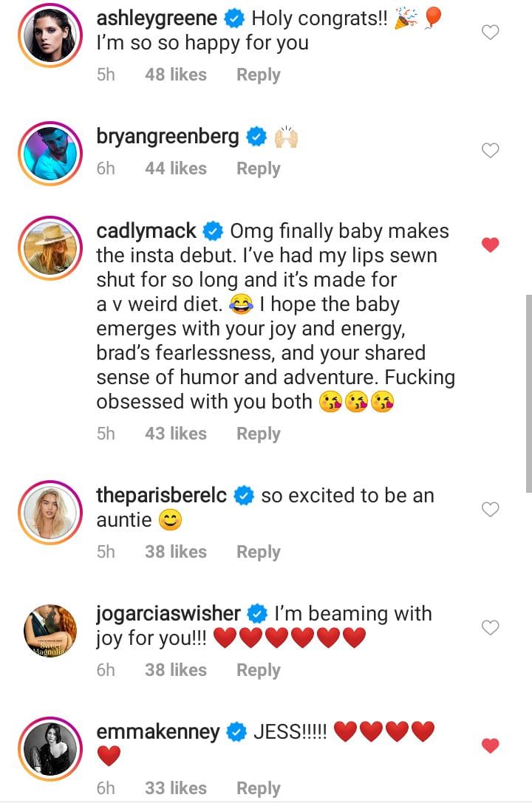532x803 pixels.
Task: Reply to emmakenney's comment
Action: click(258, 788)
